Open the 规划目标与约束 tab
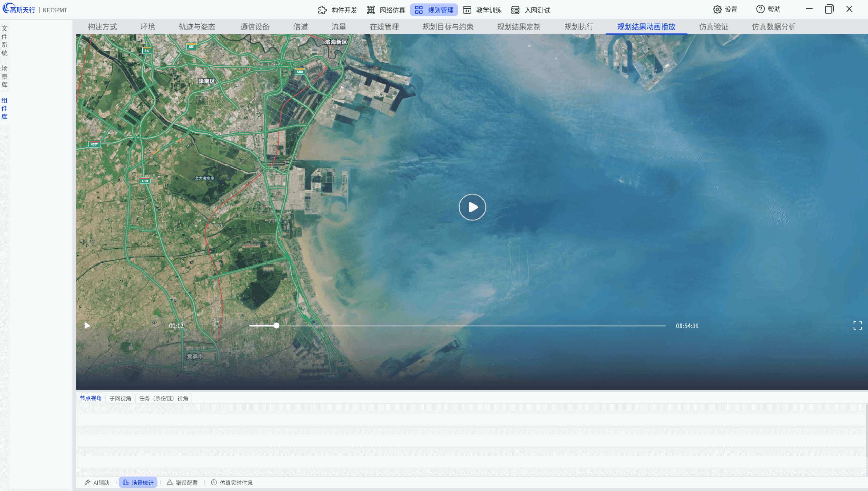 coord(448,27)
